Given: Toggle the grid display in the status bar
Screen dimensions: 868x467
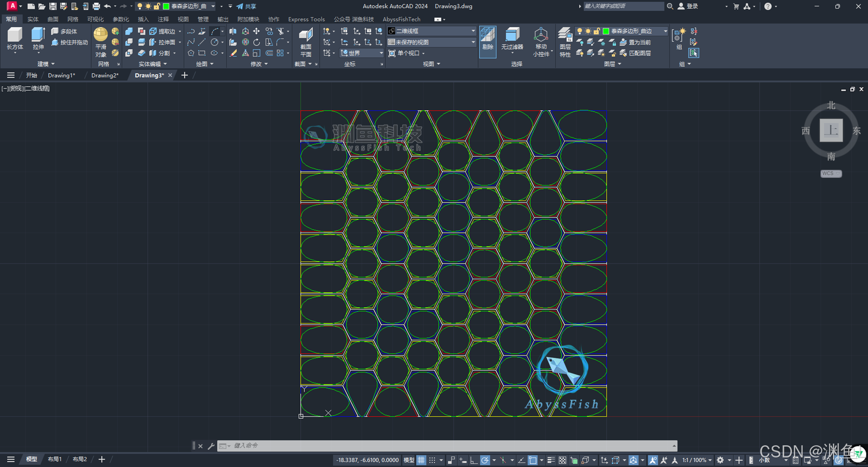Looking at the screenshot, I should (x=421, y=460).
